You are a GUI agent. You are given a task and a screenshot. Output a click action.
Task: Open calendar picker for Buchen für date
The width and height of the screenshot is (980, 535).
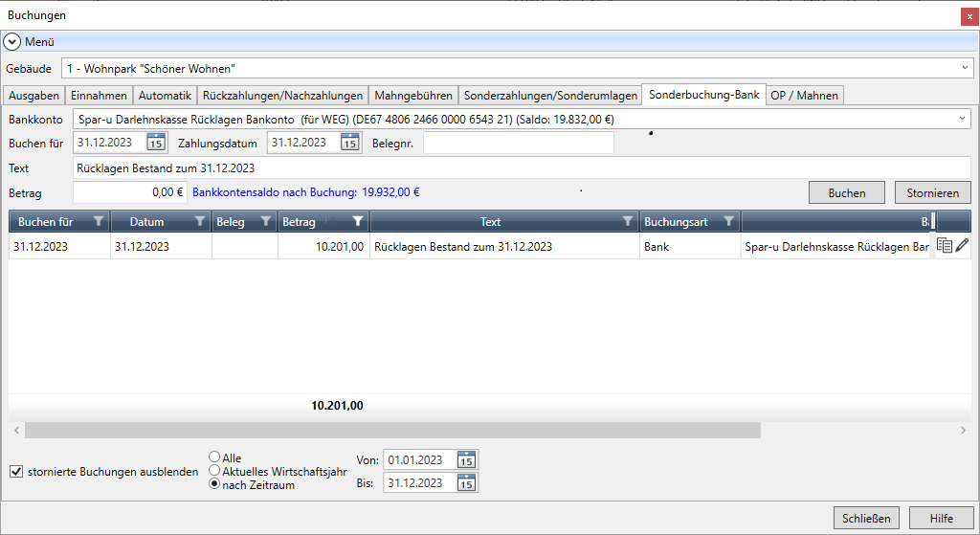156,143
